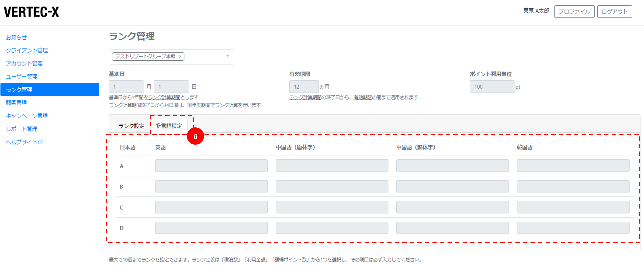Screen dimensions: 644x268
Task: Click the プロファイル button
Action: point(574,12)
